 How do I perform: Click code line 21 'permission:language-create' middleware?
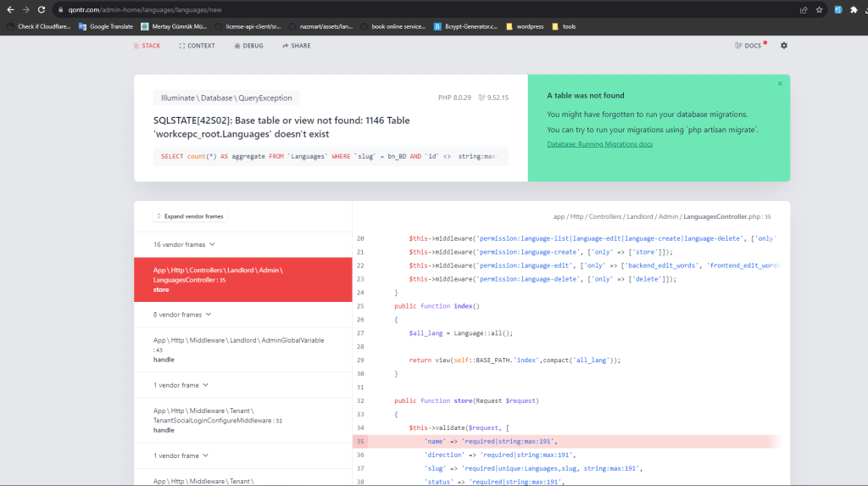(541, 252)
